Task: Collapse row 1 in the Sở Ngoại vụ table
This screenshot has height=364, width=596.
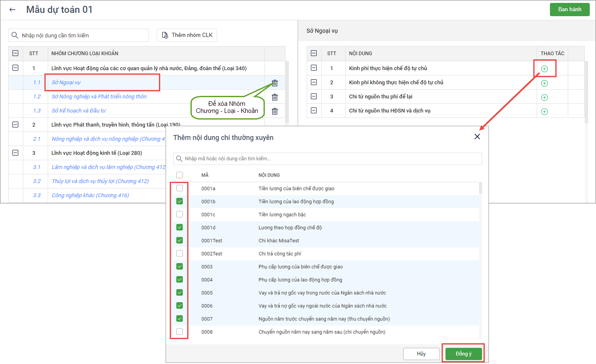Action: point(314,68)
